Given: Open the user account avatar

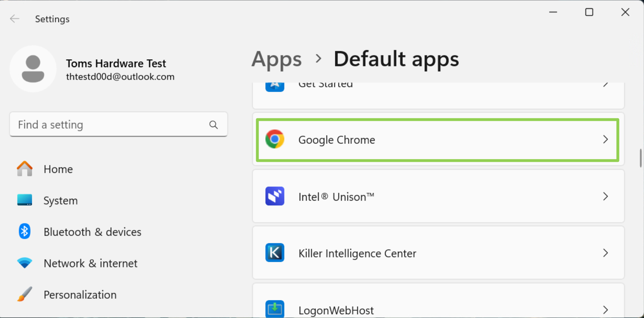Looking at the screenshot, I should 33,69.
